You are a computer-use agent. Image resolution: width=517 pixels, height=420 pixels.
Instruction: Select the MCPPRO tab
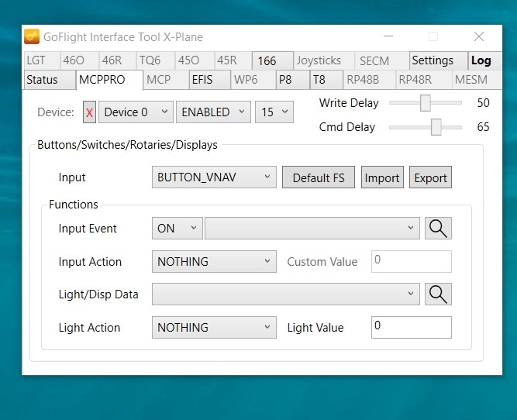[109, 80]
